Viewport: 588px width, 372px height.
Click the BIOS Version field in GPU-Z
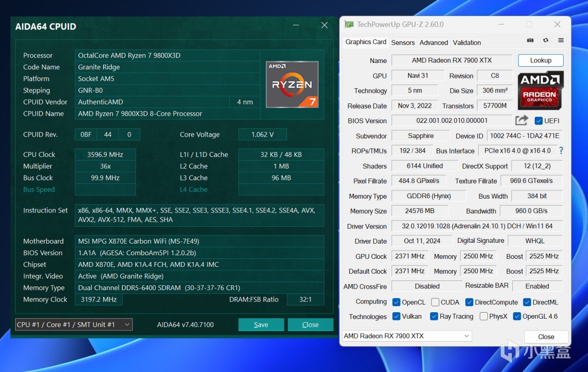point(452,121)
